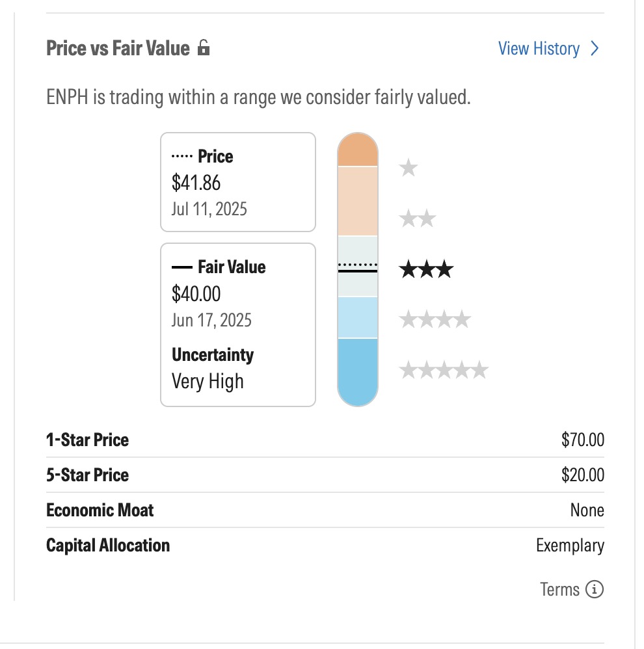Click the Fair Value $40.00 card

238,325
